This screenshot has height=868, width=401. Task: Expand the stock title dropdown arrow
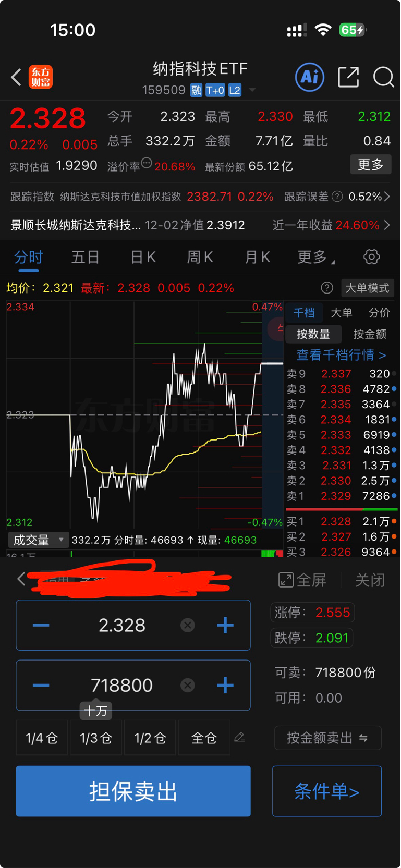point(252,90)
